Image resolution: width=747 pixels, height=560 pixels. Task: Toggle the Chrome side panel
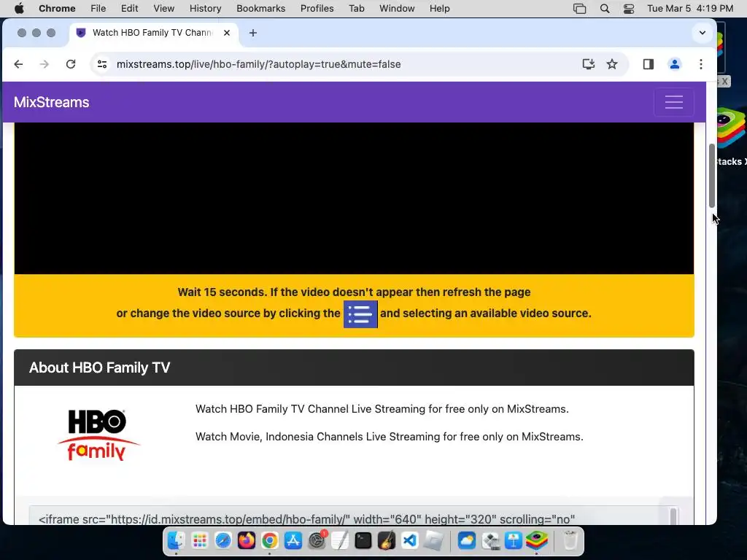click(x=649, y=64)
